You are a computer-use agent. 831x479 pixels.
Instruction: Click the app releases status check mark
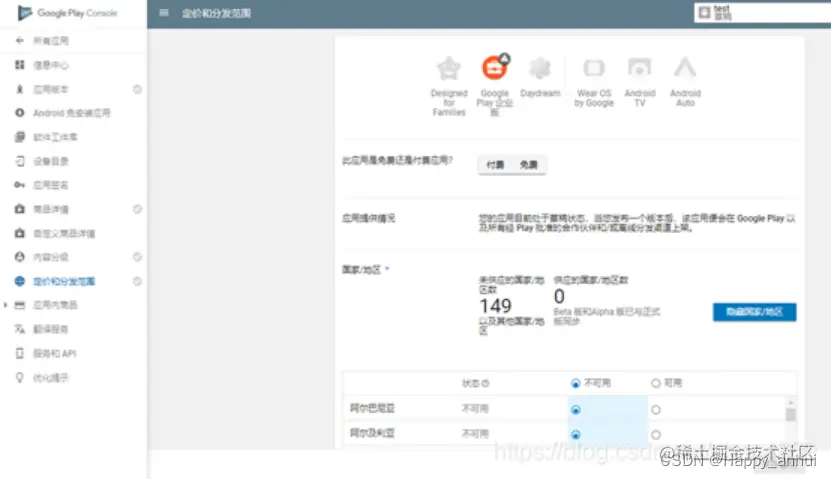137,89
